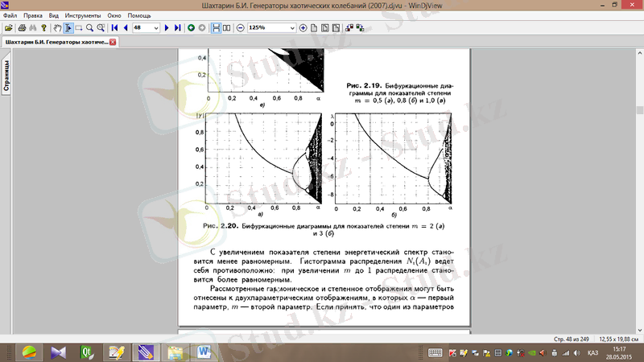This screenshot has height=362, width=644.
Task: Go to the first page
Action: 115,27
